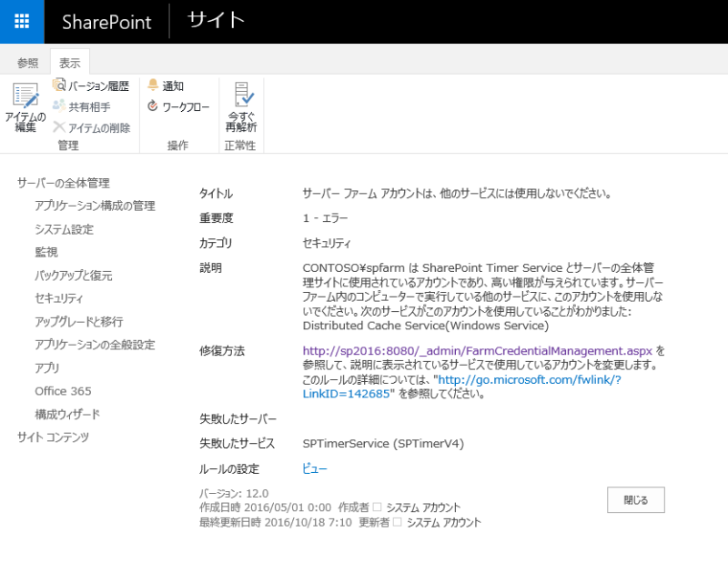Image resolution: width=728 pixels, height=583 pixels.
Task: Click the SharePoint brand title
Action: click(x=106, y=22)
